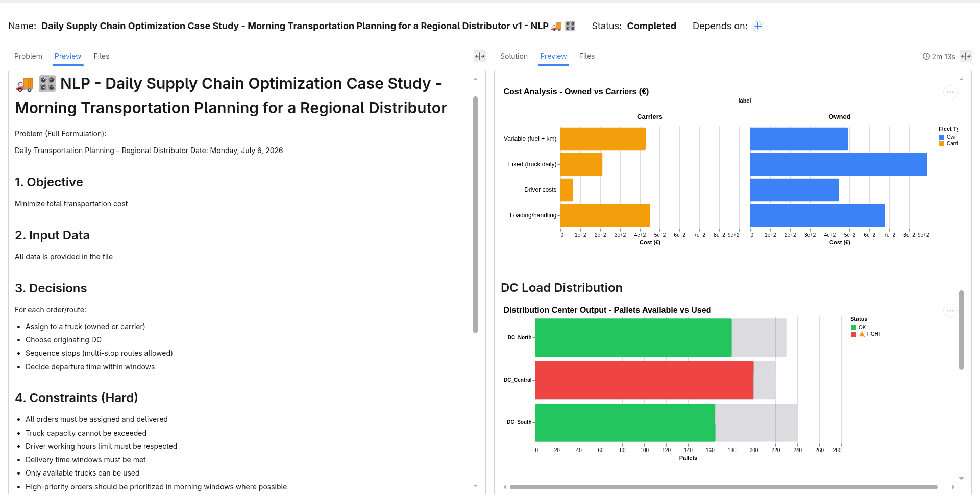Image resolution: width=980 pixels, height=499 pixels.
Task: Click the OK green status swatch
Action: coord(853,328)
